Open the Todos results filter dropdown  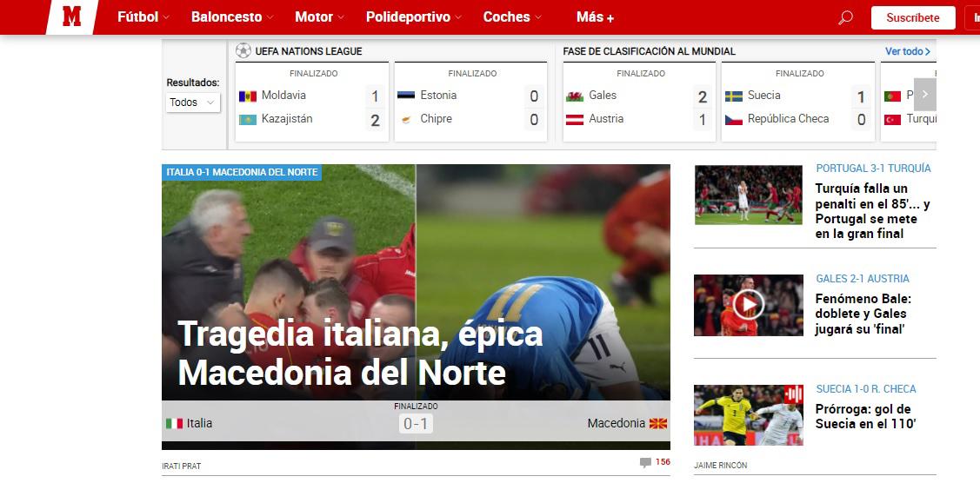193,103
